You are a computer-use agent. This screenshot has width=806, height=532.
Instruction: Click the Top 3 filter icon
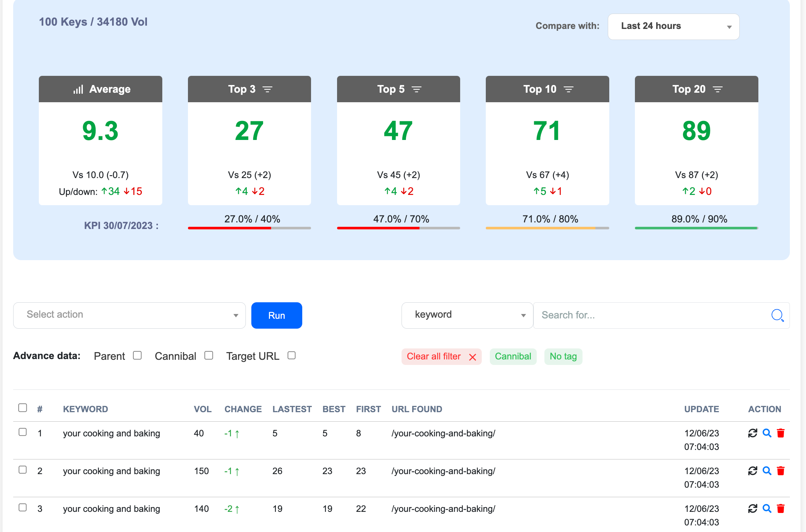tap(267, 89)
